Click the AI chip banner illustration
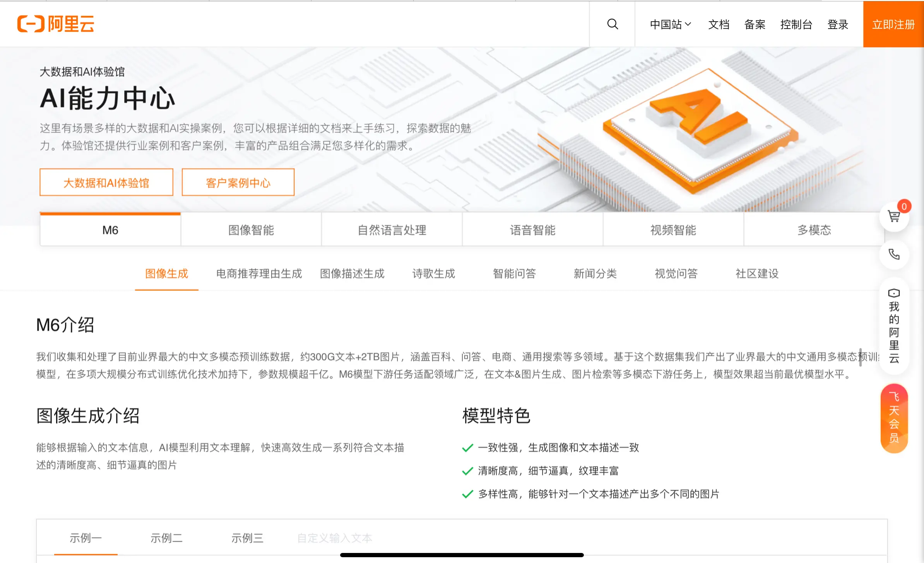Screen dimensions: 924x563 pos(700,131)
